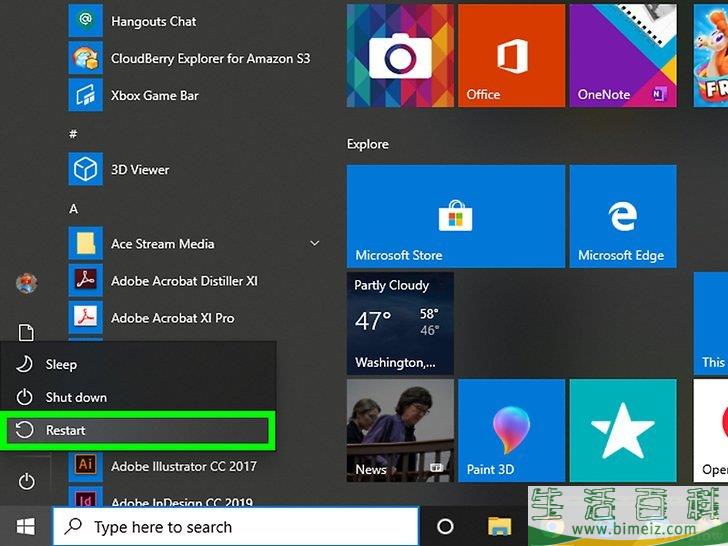Launch Xbox Game Bar
Viewport: 728px width, 546px height.
(x=154, y=96)
